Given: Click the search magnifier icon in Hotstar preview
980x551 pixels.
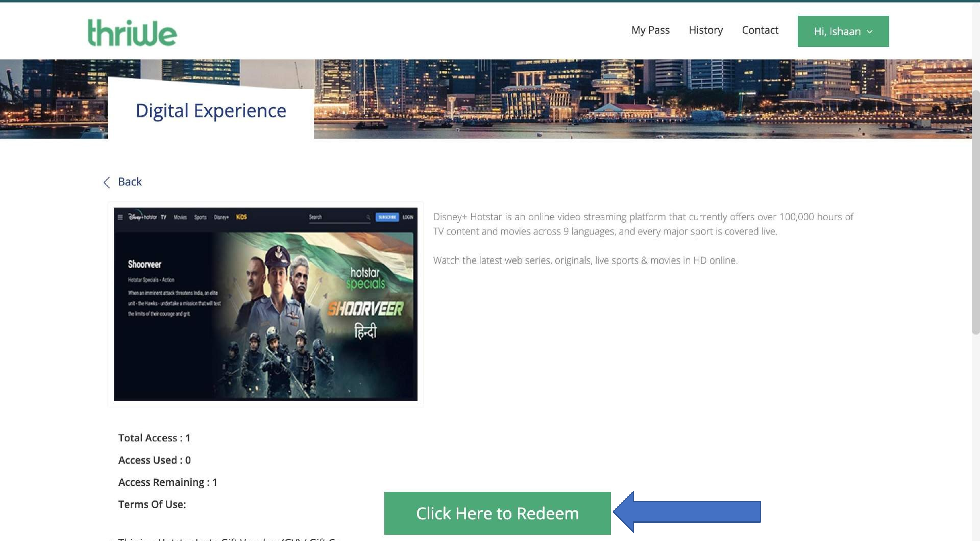Looking at the screenshot, I should click(x=368, y=217).
